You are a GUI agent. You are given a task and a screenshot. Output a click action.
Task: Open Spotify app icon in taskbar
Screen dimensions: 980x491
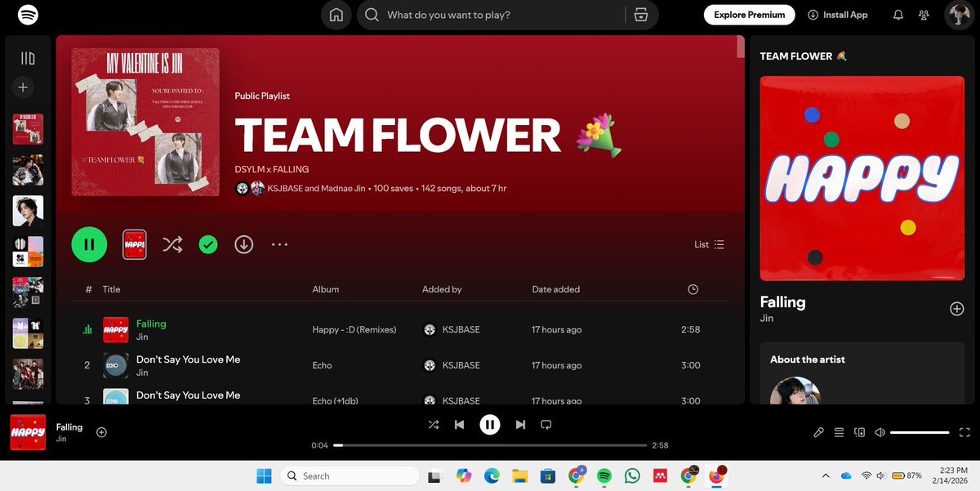click(604, 475)
